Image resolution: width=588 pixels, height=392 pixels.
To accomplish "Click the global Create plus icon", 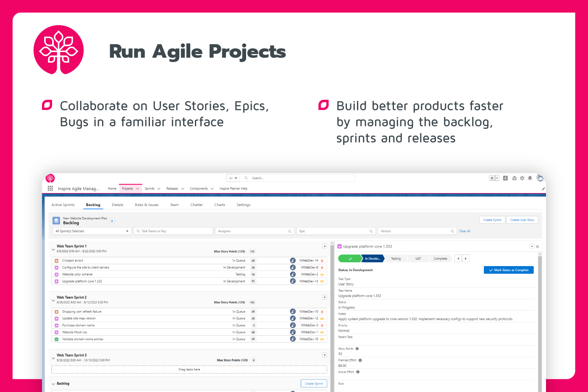I will click(505, 178).
